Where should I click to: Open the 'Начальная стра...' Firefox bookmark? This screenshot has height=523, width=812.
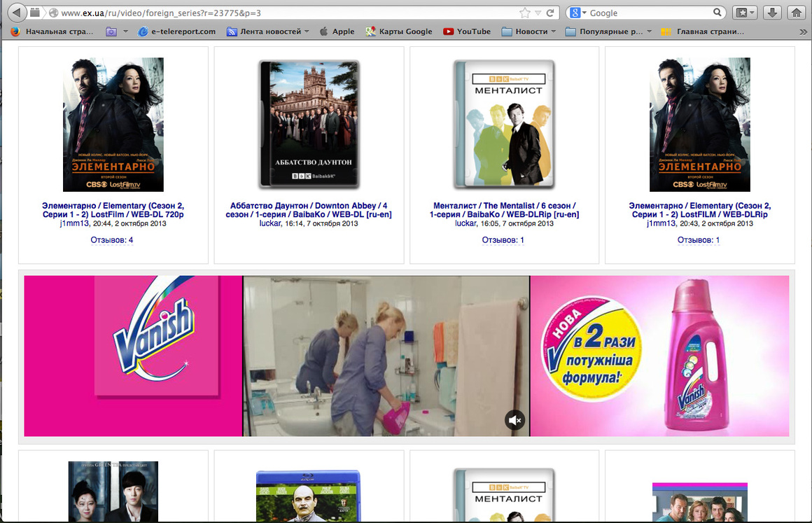[x=52, y=32]
